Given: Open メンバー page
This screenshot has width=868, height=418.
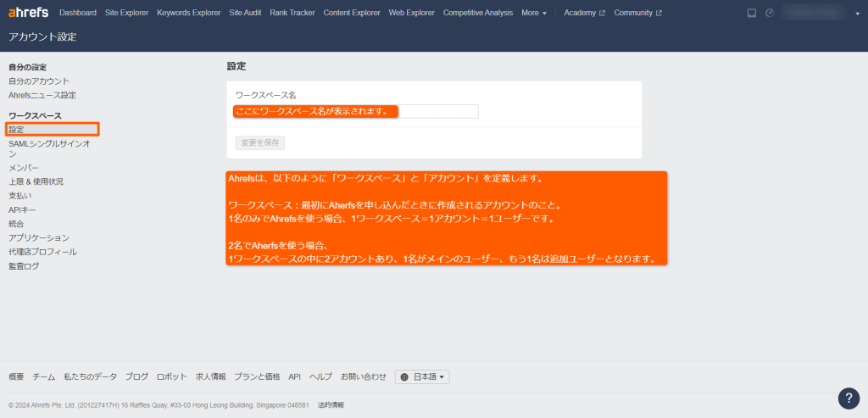Looking at the screenshot, I should (24, 168).
